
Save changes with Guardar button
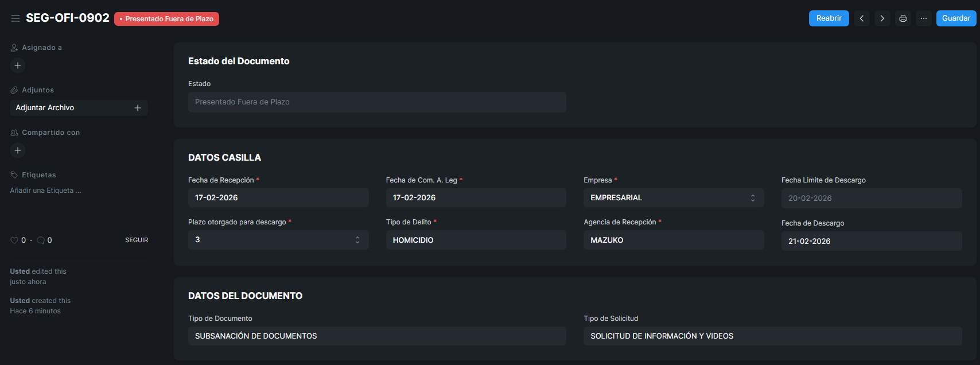click(955, 18)
